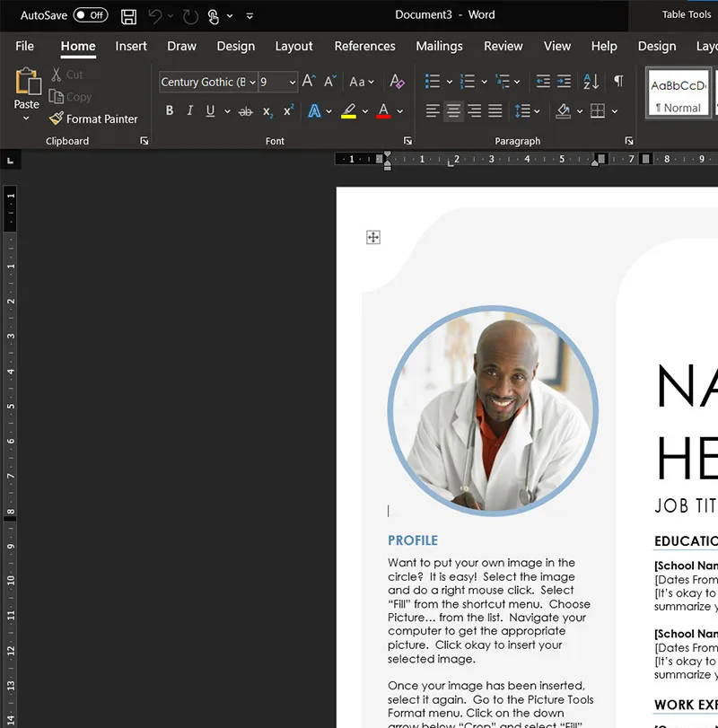Select the circular profile photo

(493, 410)
